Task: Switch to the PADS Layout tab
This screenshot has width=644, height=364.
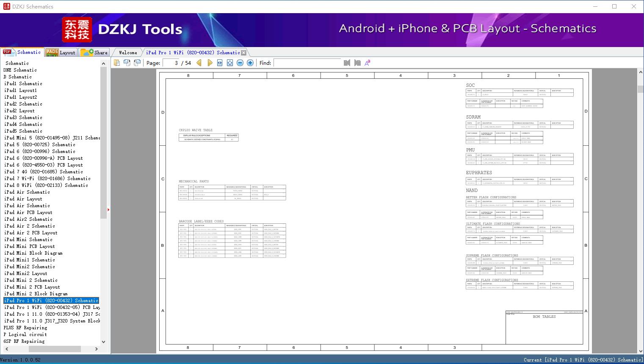Action: (x=61, y=53)
